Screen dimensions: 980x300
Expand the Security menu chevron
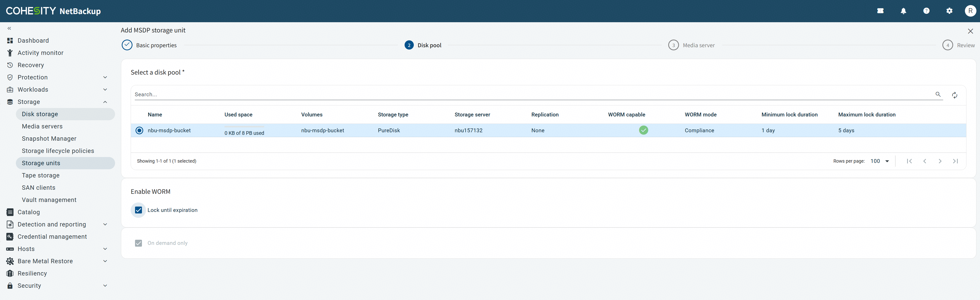coord(105,285)
